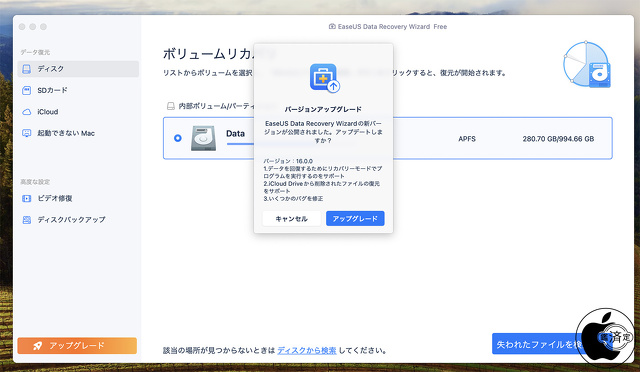The image size is (640, 372).
Task: Click the internal volume drive icon header
Action: [171, 106]
